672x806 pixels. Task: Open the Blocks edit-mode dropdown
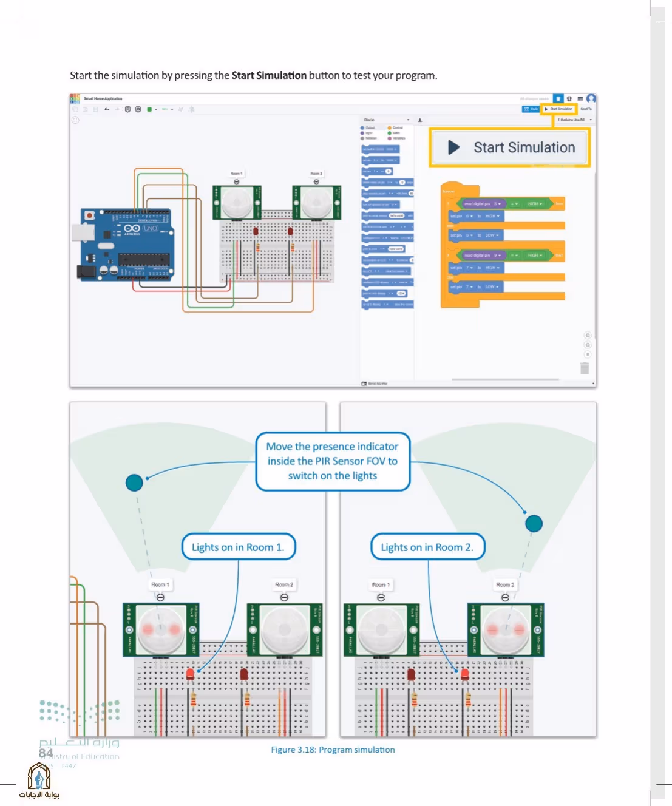click(x=387, y=120)
